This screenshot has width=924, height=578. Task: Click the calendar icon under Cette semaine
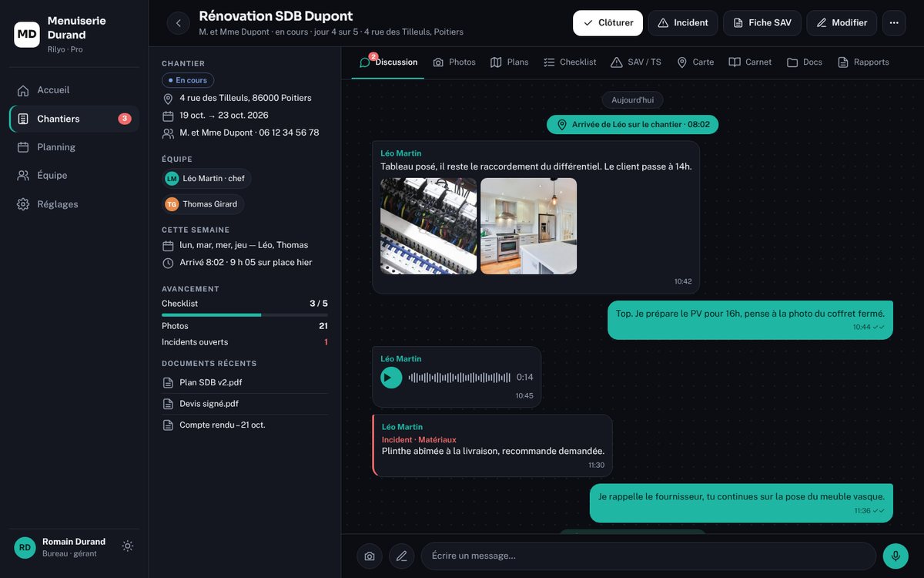(168, 246)
